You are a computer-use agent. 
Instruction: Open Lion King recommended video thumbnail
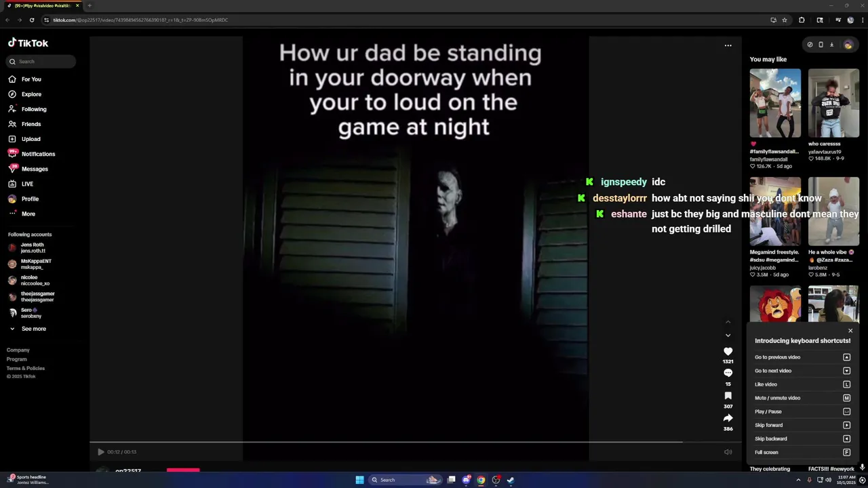tap(775, 304)
